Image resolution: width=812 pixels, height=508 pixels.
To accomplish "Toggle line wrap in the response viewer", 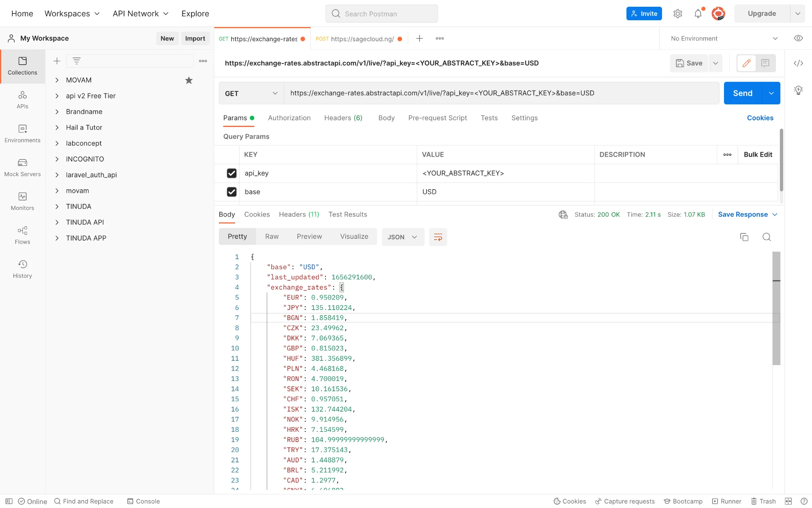I will pos(438,237).
